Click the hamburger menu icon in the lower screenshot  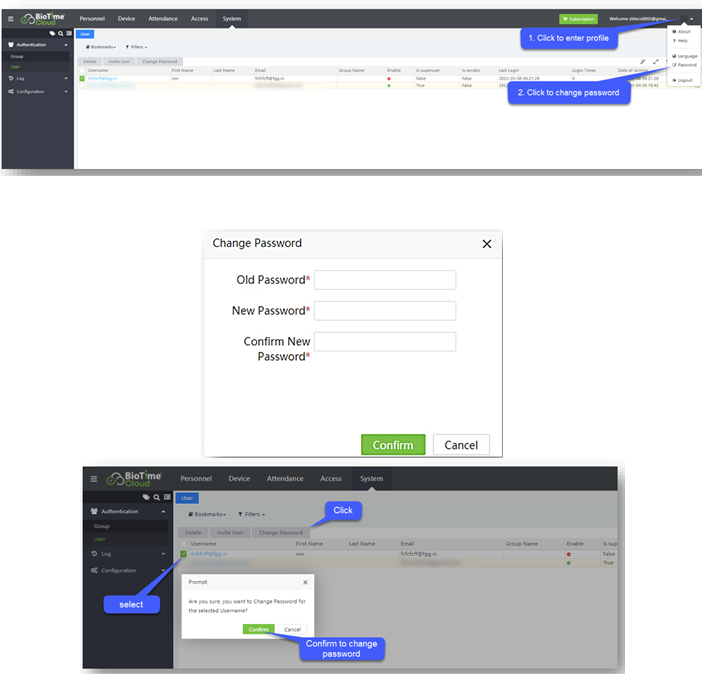pyautogui.click(x=94, y=479)
